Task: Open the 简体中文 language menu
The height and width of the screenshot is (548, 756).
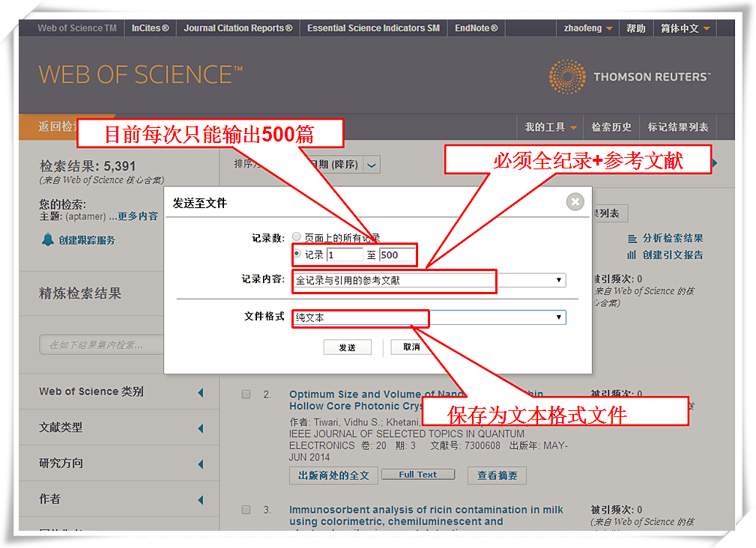Action: click(x=685, y=28)
